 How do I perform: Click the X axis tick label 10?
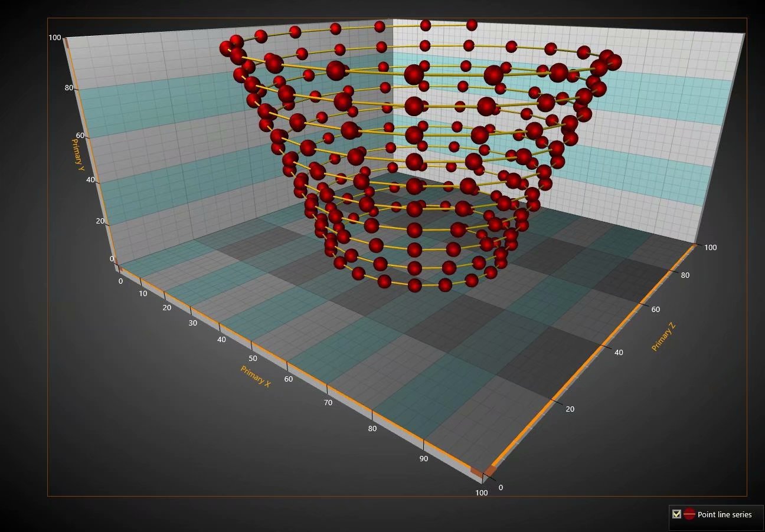(x=143, y=293)
